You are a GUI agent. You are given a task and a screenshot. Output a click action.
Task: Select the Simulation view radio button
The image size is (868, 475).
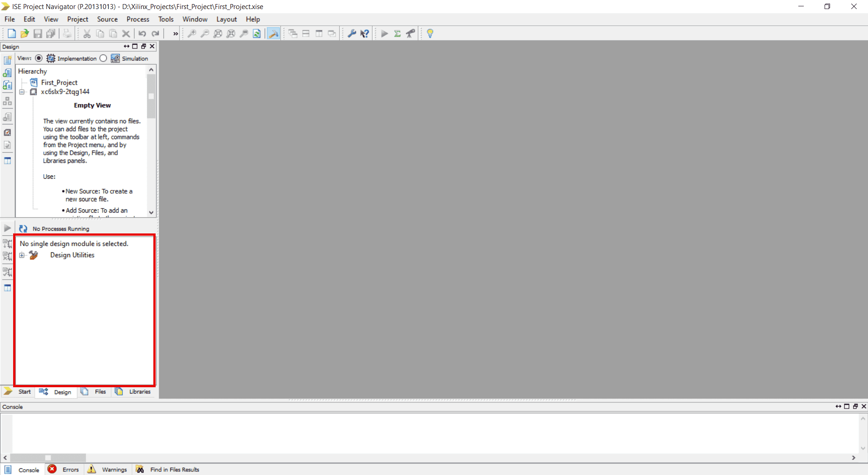103,58
